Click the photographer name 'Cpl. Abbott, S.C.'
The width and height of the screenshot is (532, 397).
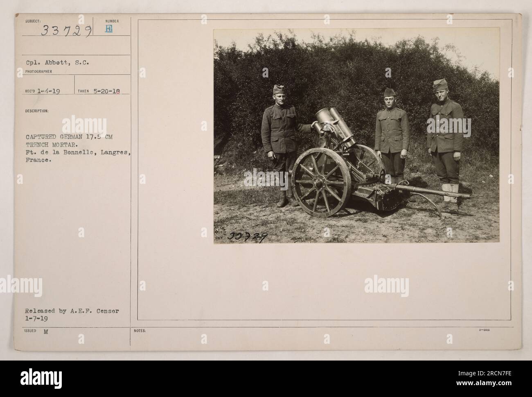click(57, 64)
